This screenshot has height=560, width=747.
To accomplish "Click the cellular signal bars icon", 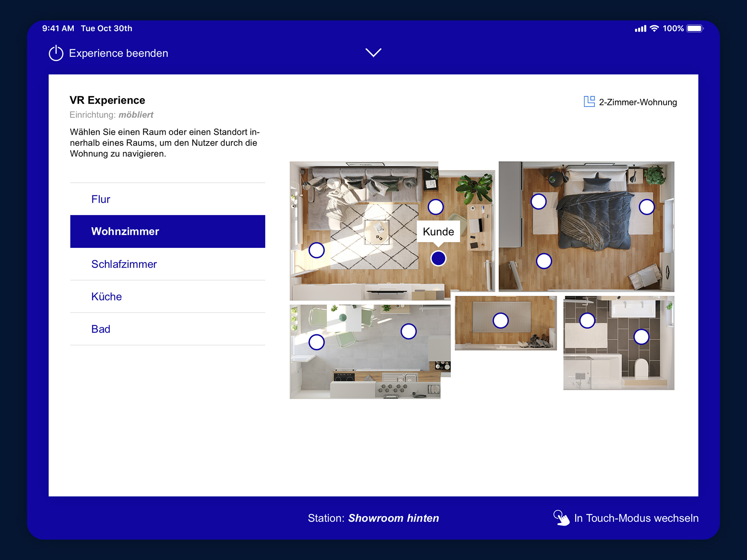I will pos(640,28).
